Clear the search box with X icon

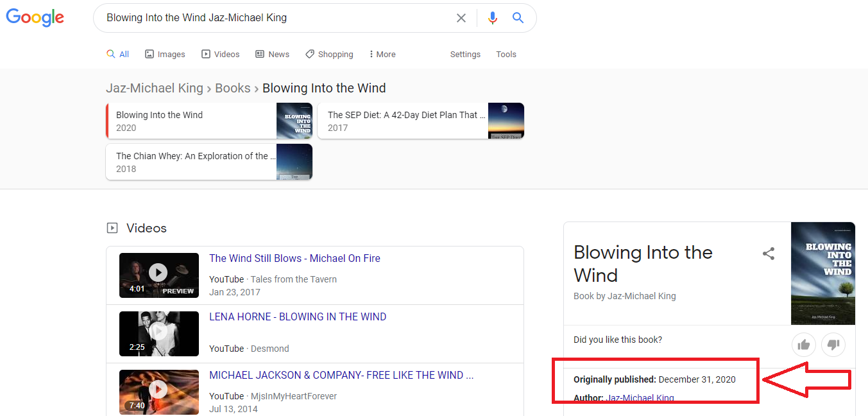coord(461,18)
